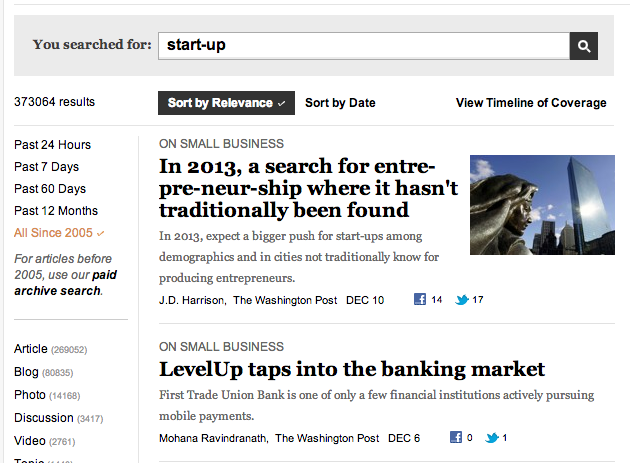Click the magnifying glass search button
630x463 pixels.
pyautogui.click(x=583, y=46)
